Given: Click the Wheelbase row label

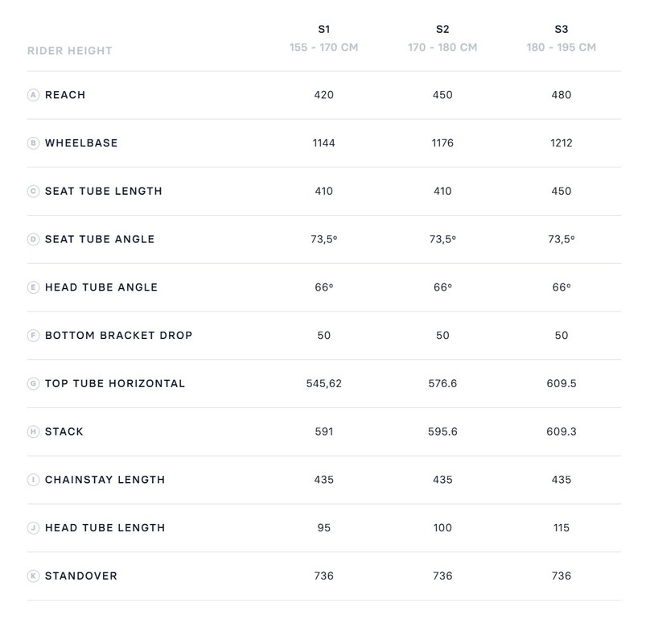Looking at the screenshot, I should (81, 143).
